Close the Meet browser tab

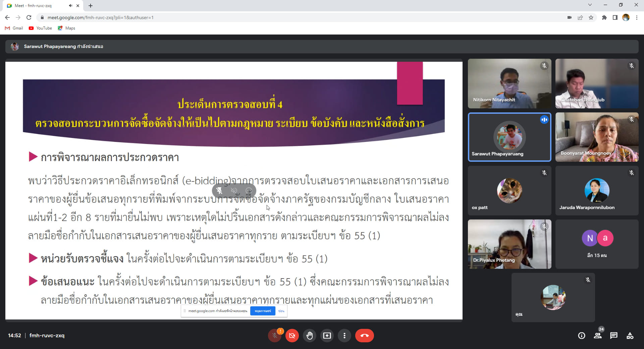coord(78,6)
